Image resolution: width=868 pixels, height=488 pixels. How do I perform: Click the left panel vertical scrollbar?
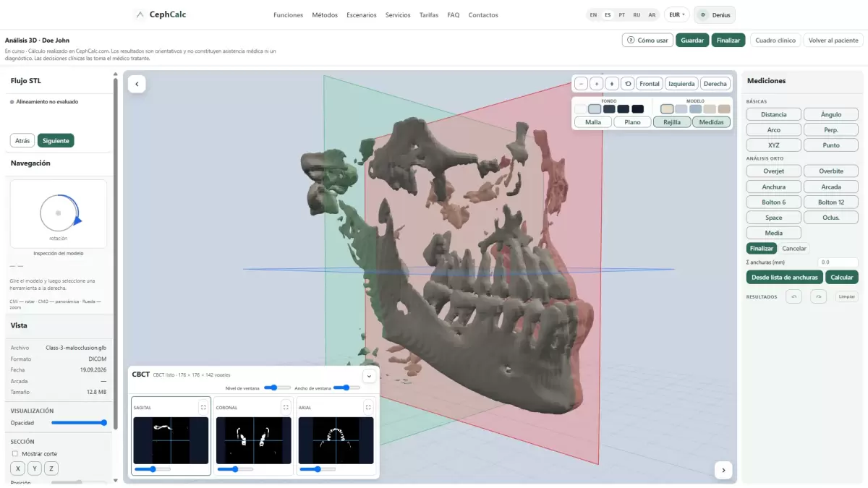point(115,253)
